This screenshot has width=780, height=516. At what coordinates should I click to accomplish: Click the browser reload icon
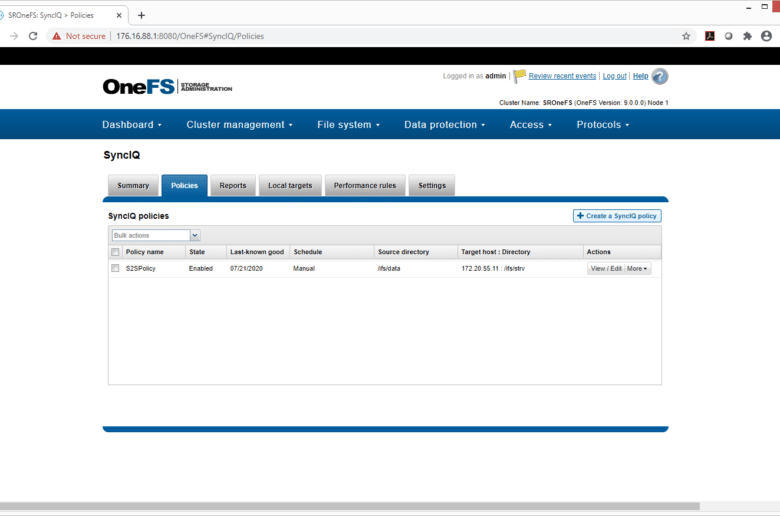33,36
